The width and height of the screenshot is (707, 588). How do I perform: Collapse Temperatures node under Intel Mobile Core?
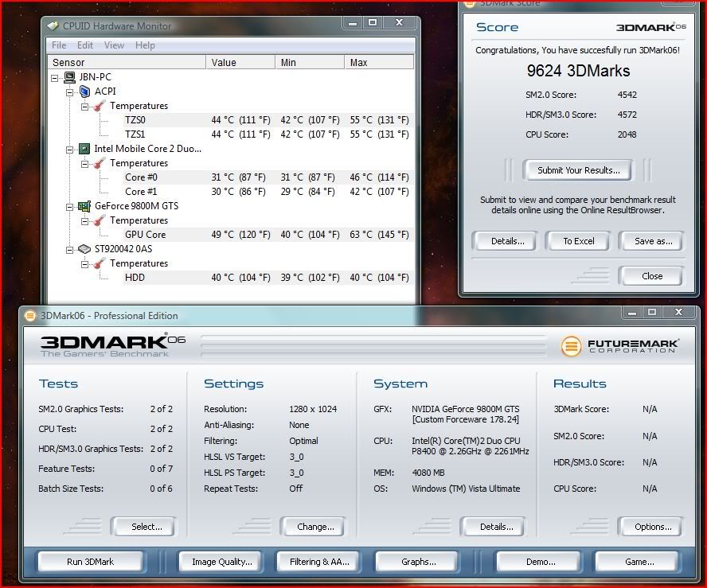coord(84,164)
